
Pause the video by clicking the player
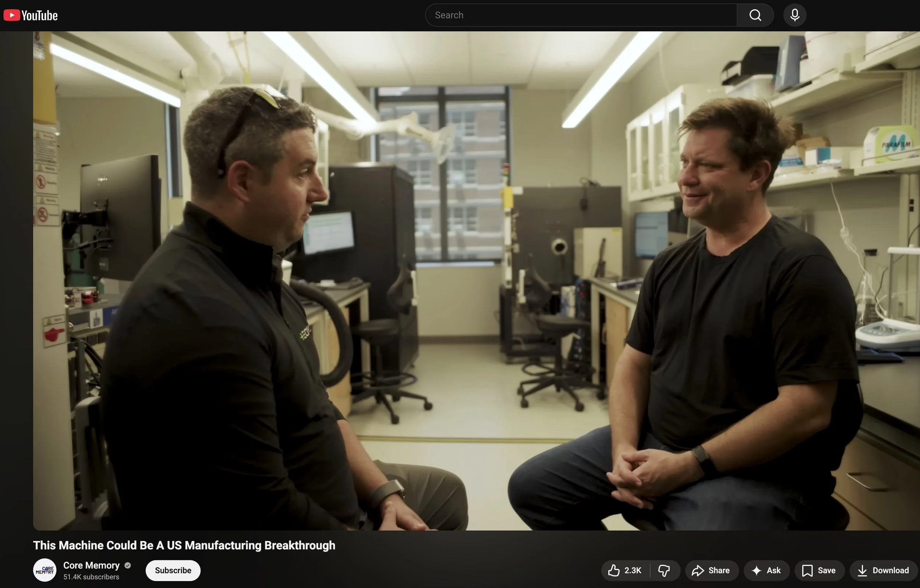[476, 281]
